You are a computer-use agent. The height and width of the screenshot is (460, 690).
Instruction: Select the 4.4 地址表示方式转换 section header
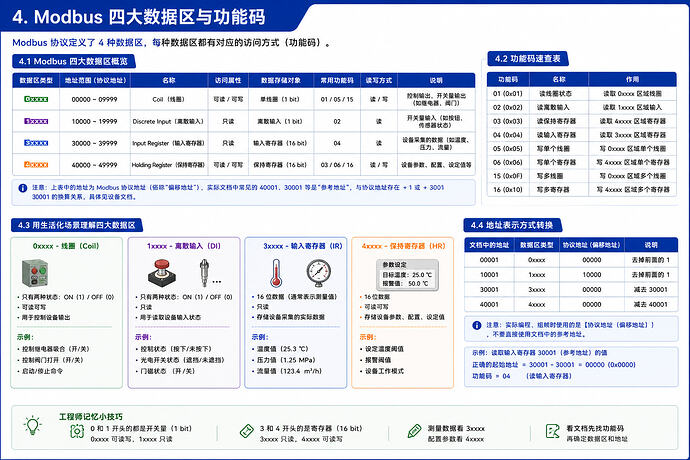(x=512, y=225)
